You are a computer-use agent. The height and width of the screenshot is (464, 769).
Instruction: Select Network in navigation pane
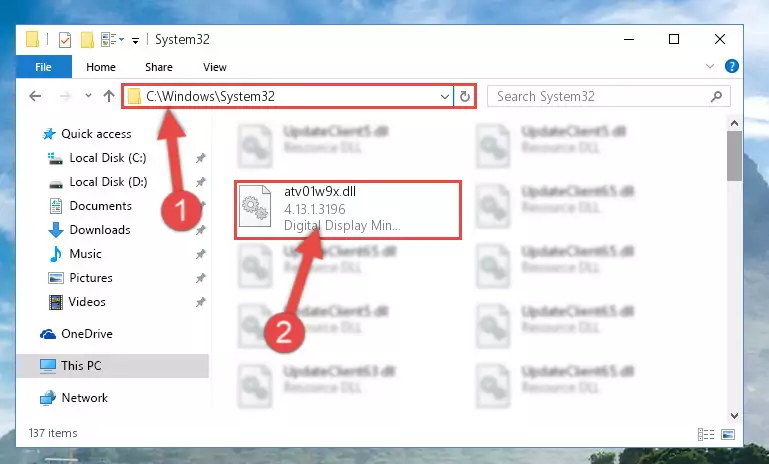pyautogui.click(x=84, y=398)
